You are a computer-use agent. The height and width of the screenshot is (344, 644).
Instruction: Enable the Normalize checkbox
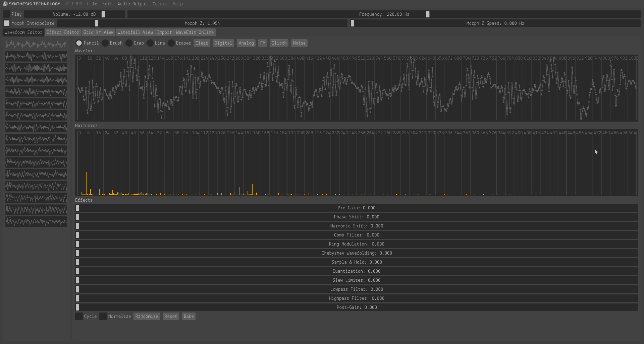(x=103, y=317)
